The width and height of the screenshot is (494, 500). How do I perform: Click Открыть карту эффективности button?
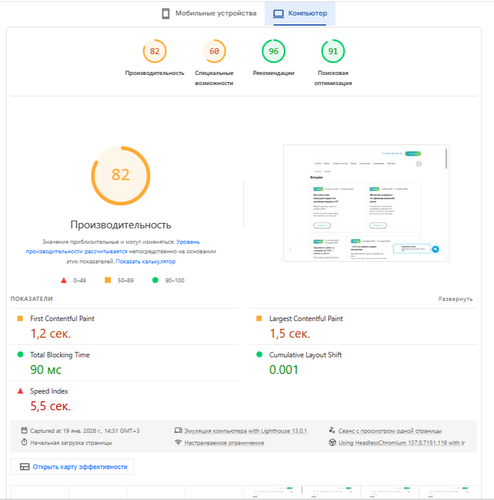pyautogui.click(x=72, y=467)
